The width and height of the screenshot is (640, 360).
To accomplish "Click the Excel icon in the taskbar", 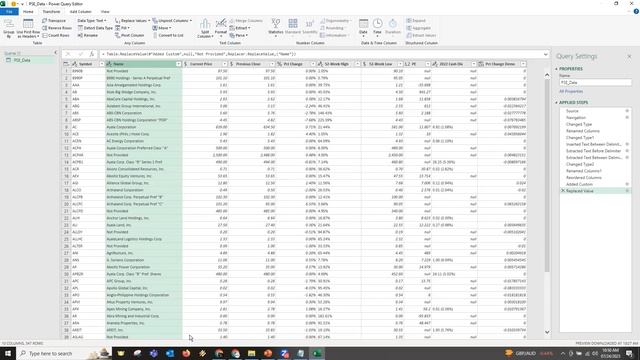I will [x=317, y=353].
